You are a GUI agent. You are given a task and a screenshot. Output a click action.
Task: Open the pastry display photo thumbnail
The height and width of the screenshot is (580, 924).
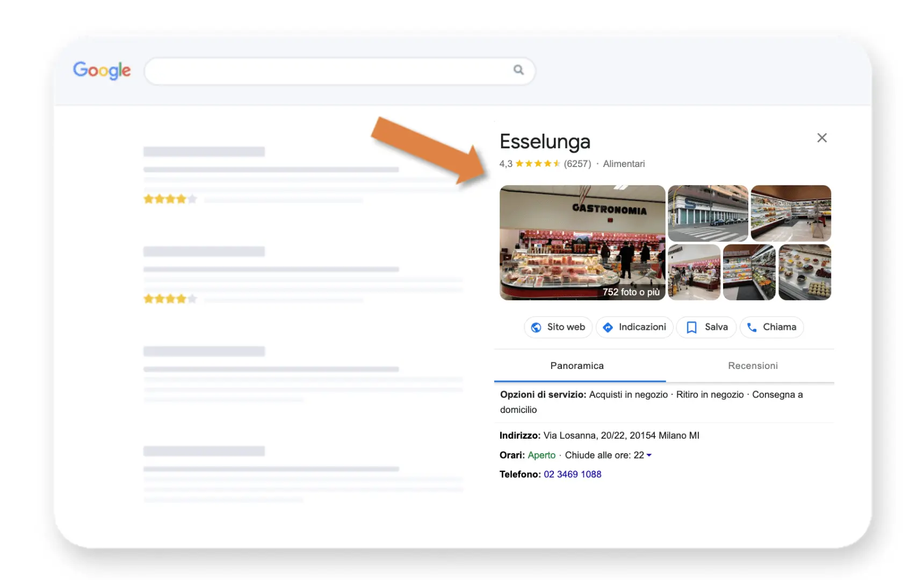(805, 272)
